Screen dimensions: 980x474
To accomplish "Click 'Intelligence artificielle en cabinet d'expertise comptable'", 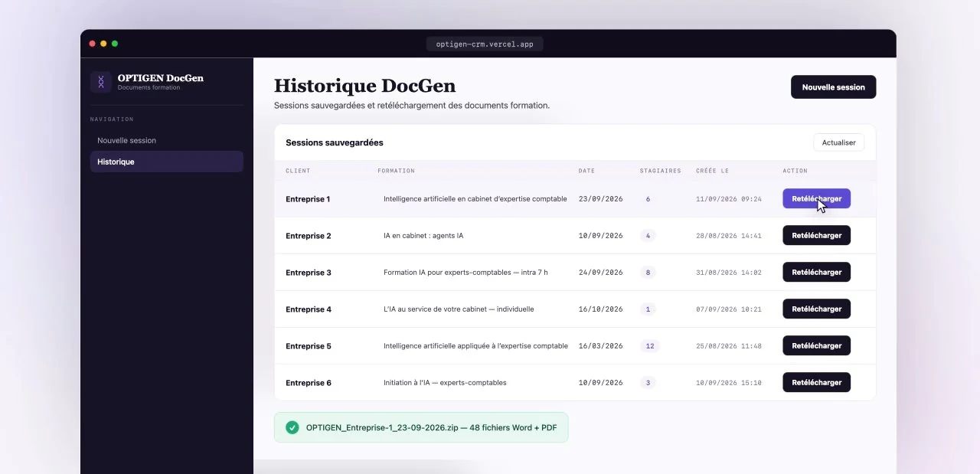I will (x=475, y=199).
